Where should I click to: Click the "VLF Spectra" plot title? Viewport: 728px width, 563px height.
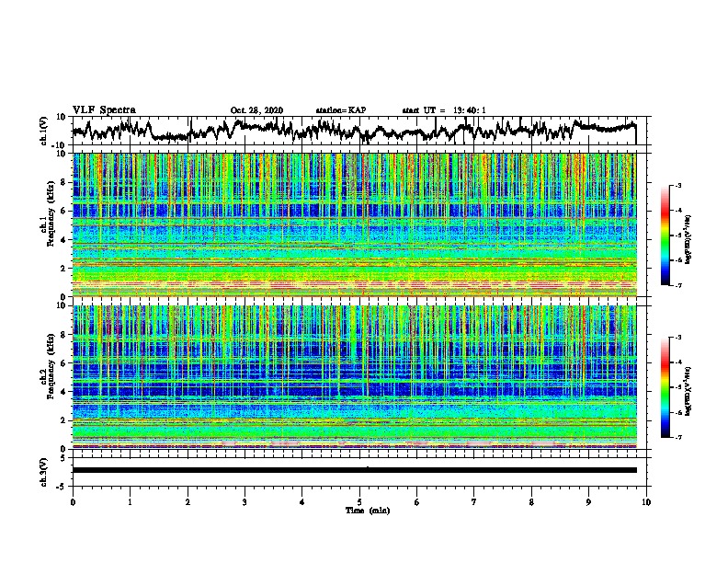(x=104, y=109)
